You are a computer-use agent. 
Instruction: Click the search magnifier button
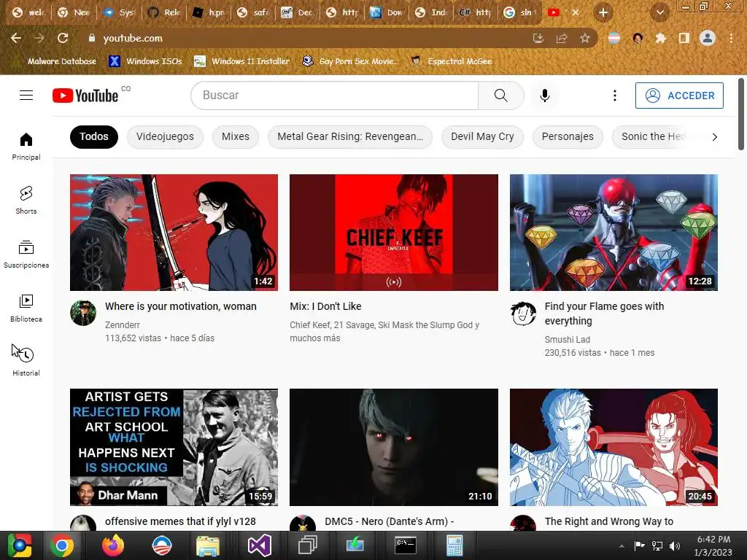click(500, 96)
